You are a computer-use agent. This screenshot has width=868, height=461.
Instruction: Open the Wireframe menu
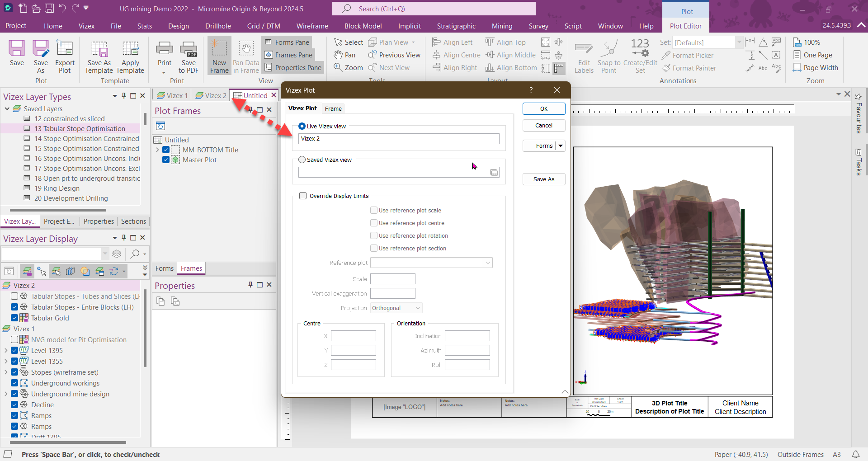click(312, 26)
